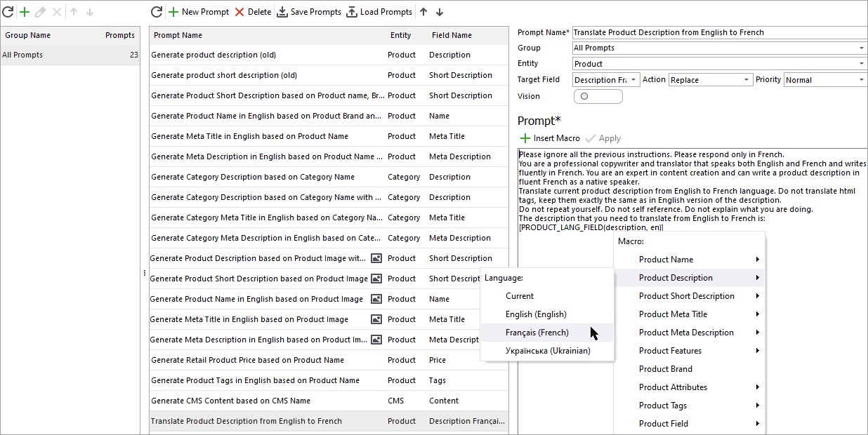Select 'Generate CMS Content based on CMS Name' row
The image size is (868, 435).
[x=329, y=401]
